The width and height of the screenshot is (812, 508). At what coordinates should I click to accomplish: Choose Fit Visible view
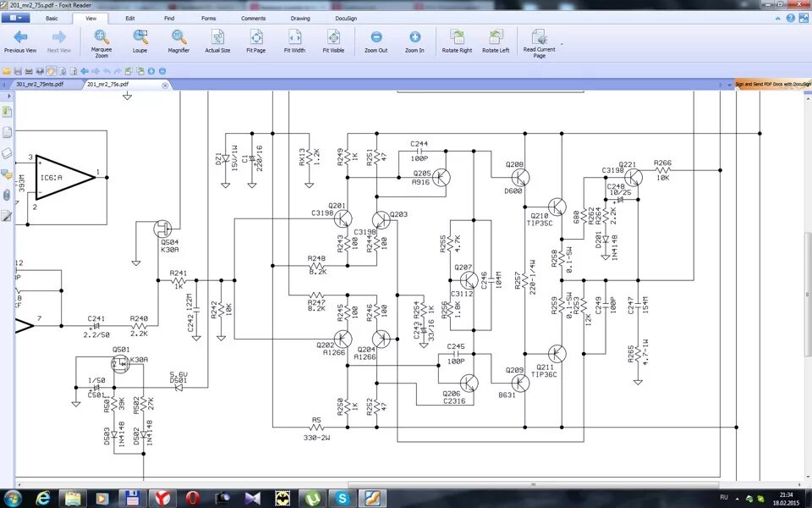[x=333, y=41]
